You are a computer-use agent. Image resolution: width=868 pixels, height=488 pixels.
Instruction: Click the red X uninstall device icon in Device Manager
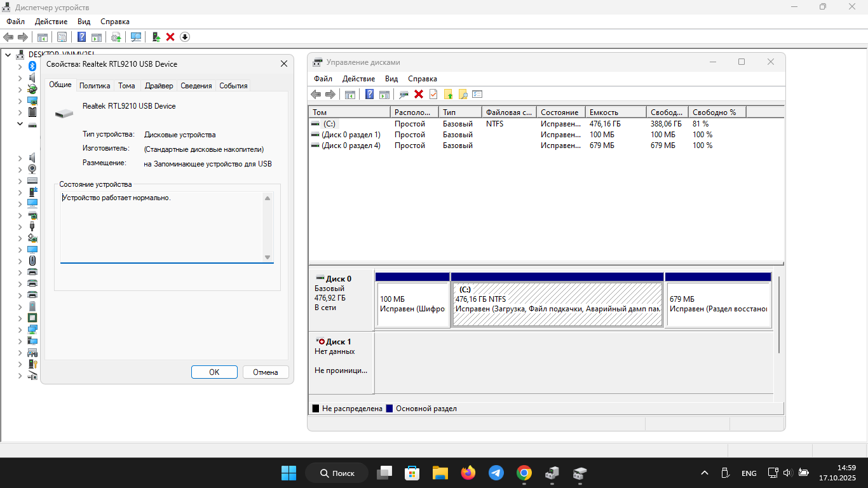(x=170, y=37)
